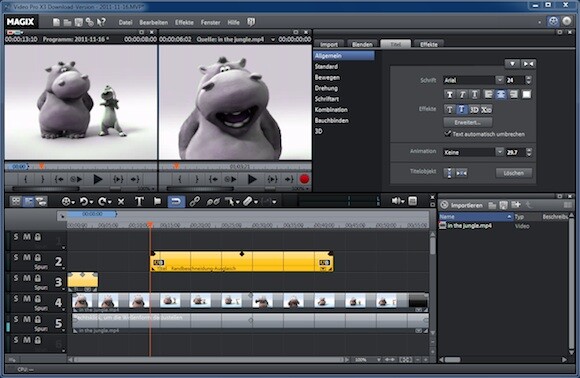The width and height of the screenshot is (580, 378).
Task: Mute track 4 with its M button
Action: click(x=27, y=298)
